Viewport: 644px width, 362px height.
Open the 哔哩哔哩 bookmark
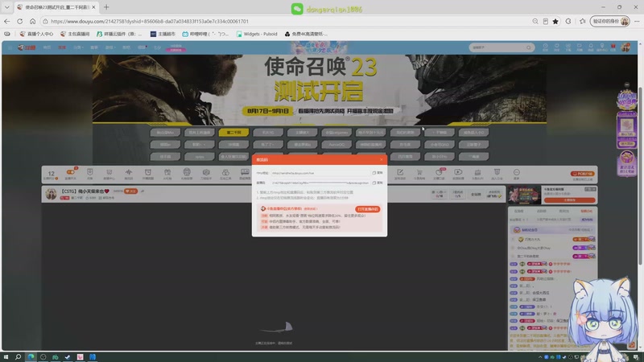[205, 34]
